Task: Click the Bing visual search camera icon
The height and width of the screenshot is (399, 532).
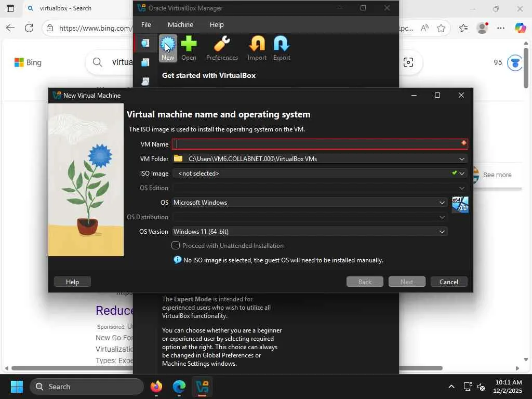Action: 408,62
